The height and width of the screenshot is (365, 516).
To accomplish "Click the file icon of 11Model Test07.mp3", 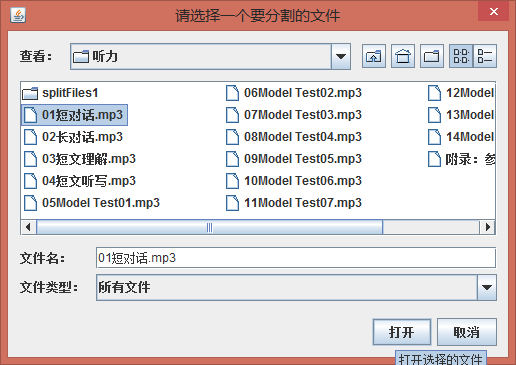I will coord(233,203).
